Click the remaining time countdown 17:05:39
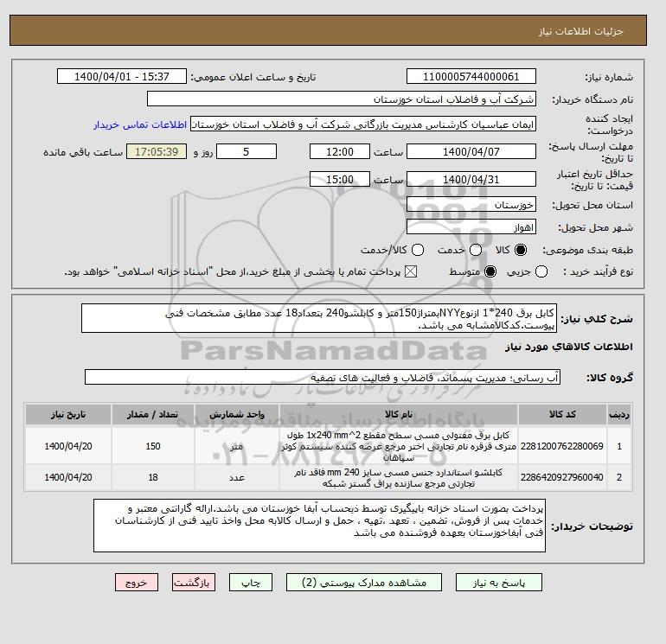Viewport: 666px width, 644px height. [x=157, y=151]
